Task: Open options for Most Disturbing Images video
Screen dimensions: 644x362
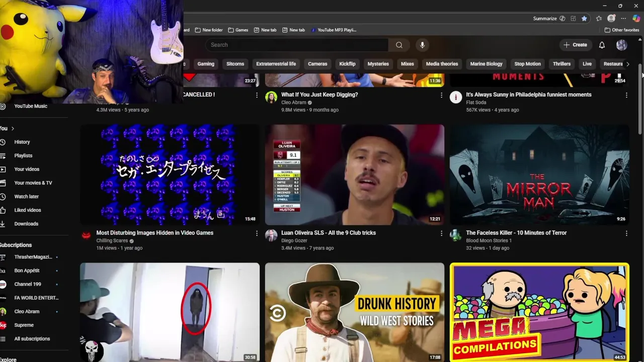Action: (257, 233)
